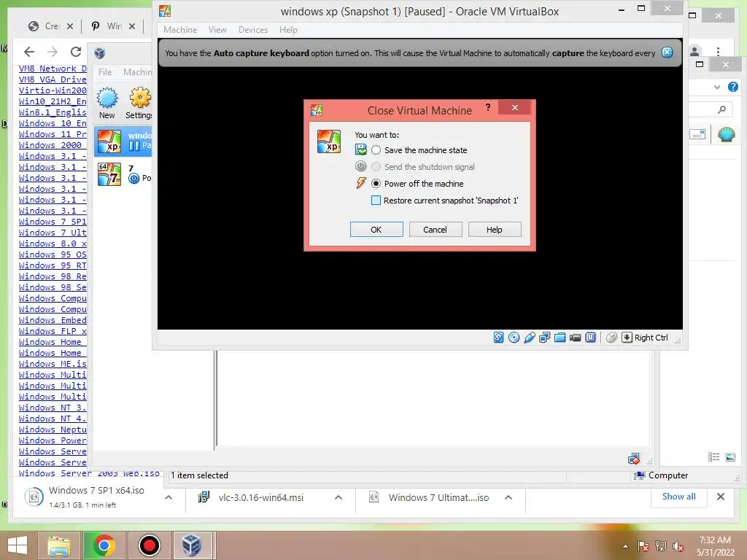This screenshot has height=560, width=747.
Task: Click the hard disk activity status icon
Action: 498,338
